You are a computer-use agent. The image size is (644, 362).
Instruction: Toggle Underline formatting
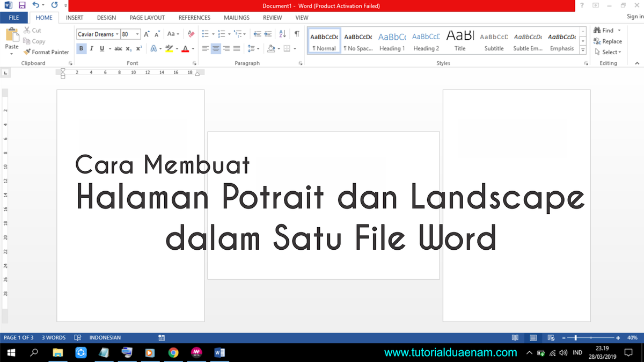102,48
